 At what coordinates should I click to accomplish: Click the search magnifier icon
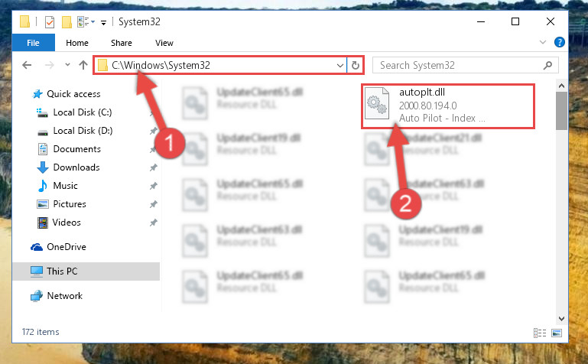pos(547,65)
